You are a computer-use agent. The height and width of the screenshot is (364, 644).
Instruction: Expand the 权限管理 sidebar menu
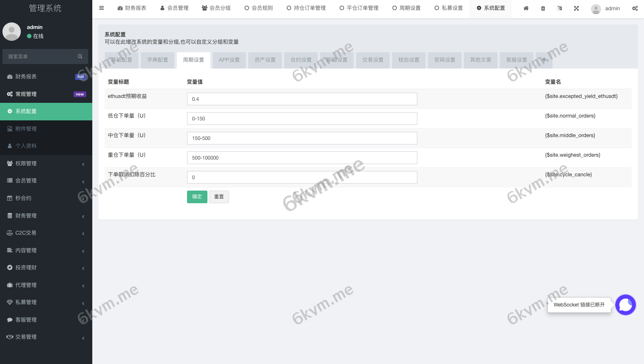45,163
